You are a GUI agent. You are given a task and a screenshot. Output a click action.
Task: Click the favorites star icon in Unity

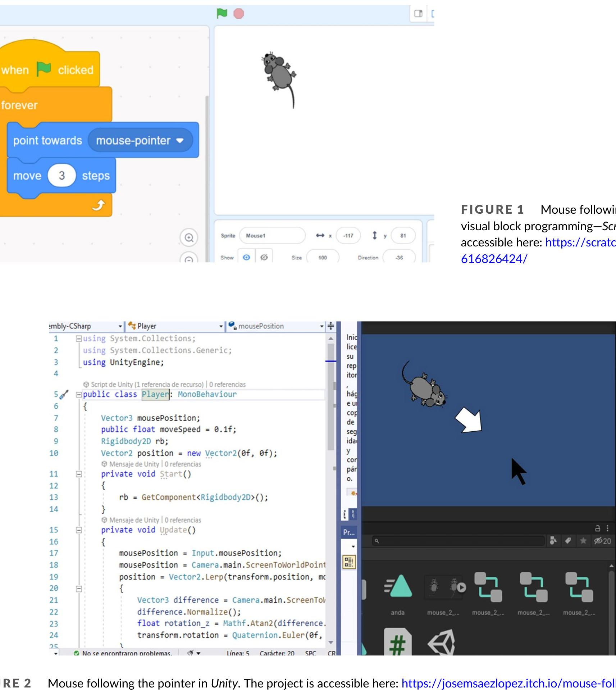583,540
